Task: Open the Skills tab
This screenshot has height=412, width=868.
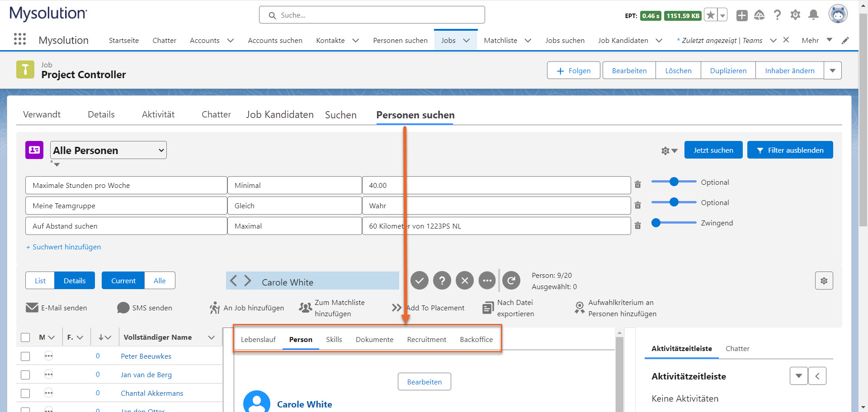Action: [x=334, y=340]
